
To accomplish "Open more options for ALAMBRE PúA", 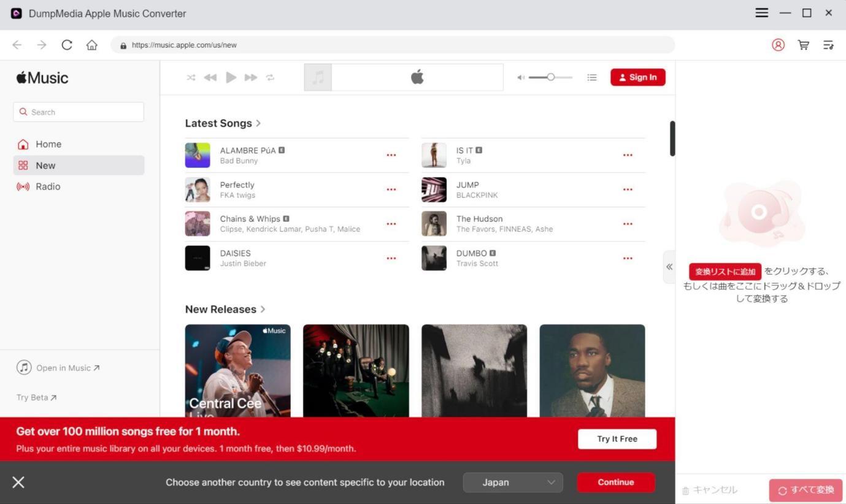I will (391, 155).
